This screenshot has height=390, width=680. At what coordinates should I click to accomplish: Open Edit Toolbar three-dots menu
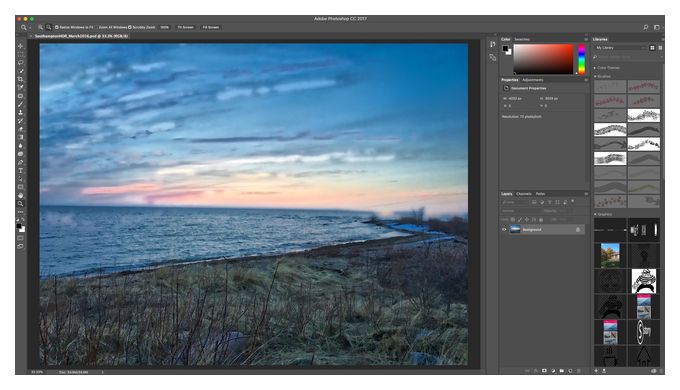(x=20, y=212)
